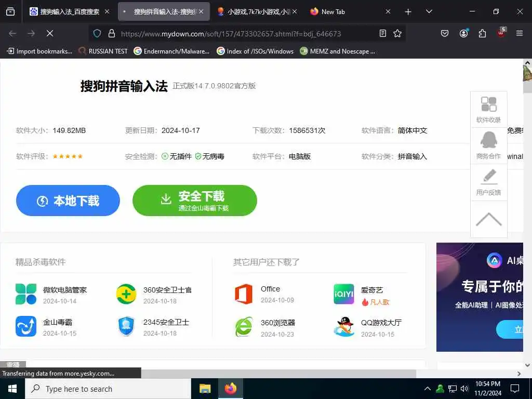The image size is (532, 399).
Task: Click the vertical page scrollbar
Action: 527,214
